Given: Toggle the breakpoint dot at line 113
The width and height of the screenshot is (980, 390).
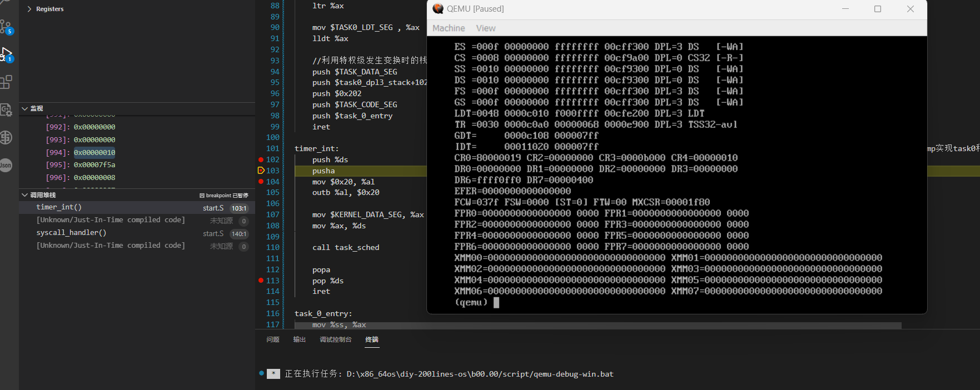Looking at the screenshot, I should click(x=261, y=281).
